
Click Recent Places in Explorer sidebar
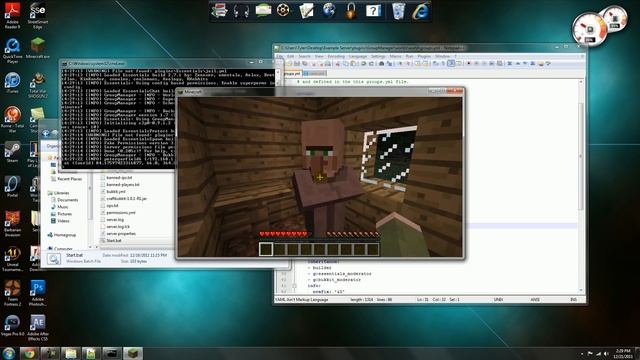69,179
